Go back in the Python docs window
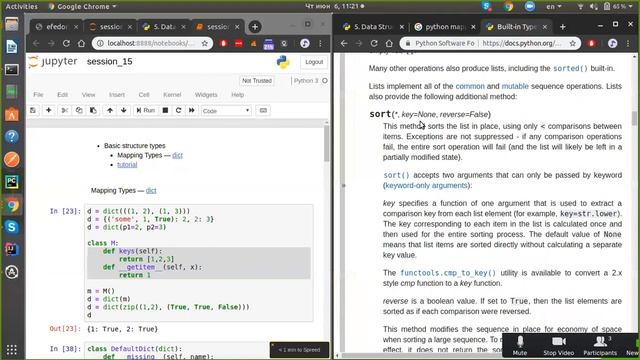 (344, 43)
